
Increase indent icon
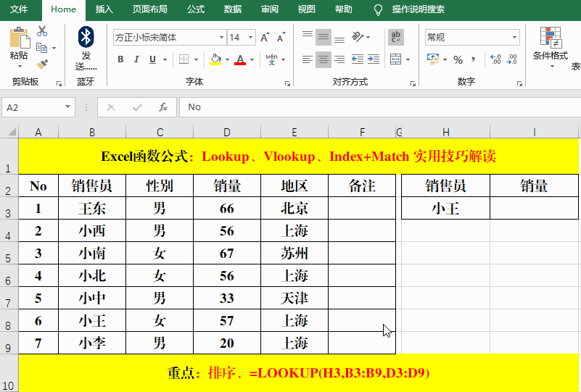(x=374, y=59)
